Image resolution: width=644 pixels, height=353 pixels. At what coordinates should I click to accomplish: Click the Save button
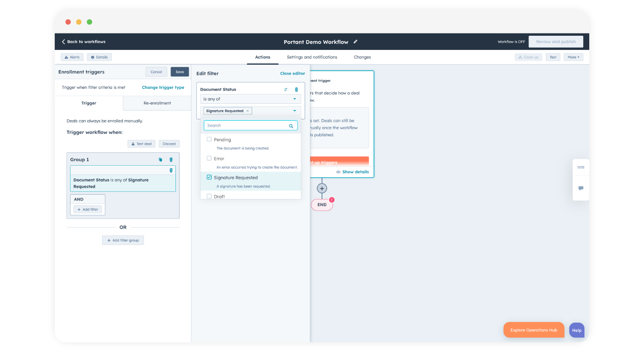[180, 72]
